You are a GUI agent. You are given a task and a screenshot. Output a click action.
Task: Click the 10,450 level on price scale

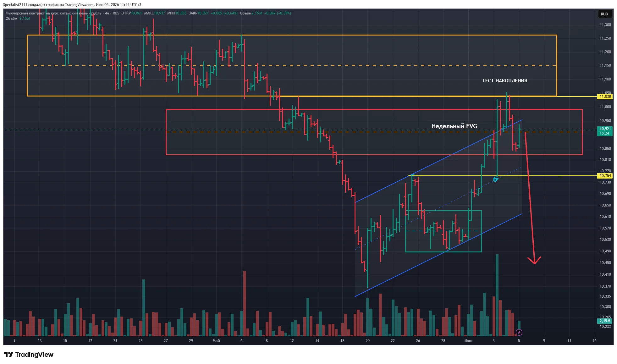[x=605, y=263]
